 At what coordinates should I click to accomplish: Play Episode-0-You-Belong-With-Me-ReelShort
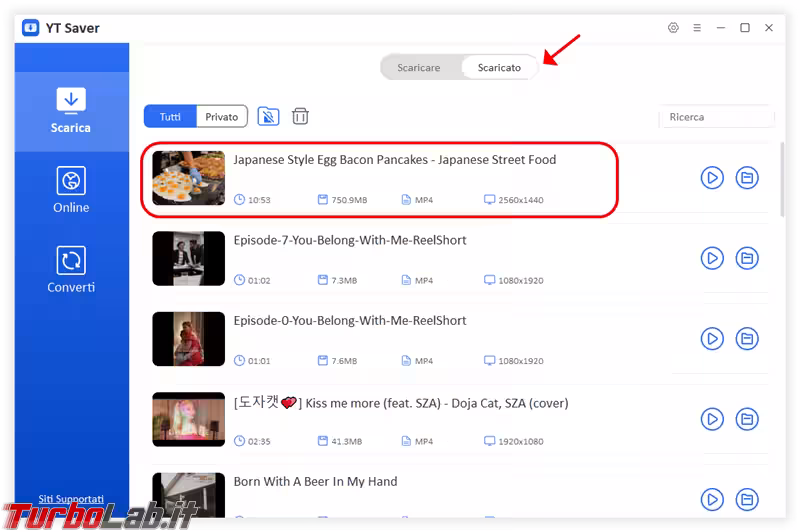pos(712,339)
